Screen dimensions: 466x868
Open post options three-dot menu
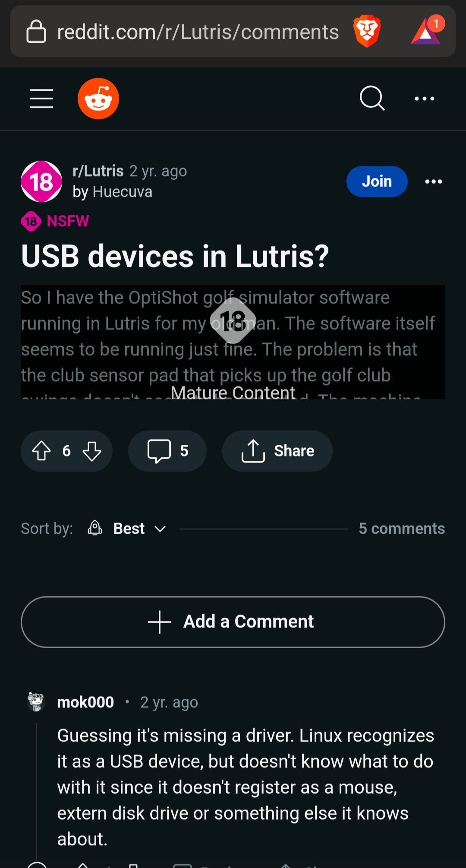(x=434, y=181)
